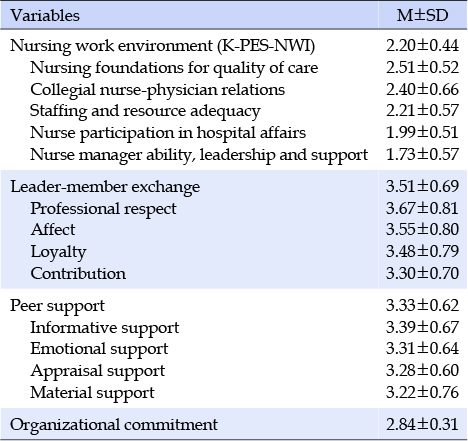Select Collegial nurse-physician relations row
Viewport: 468px width, 441px height.
pyautogui.click(x=234, y=90)
